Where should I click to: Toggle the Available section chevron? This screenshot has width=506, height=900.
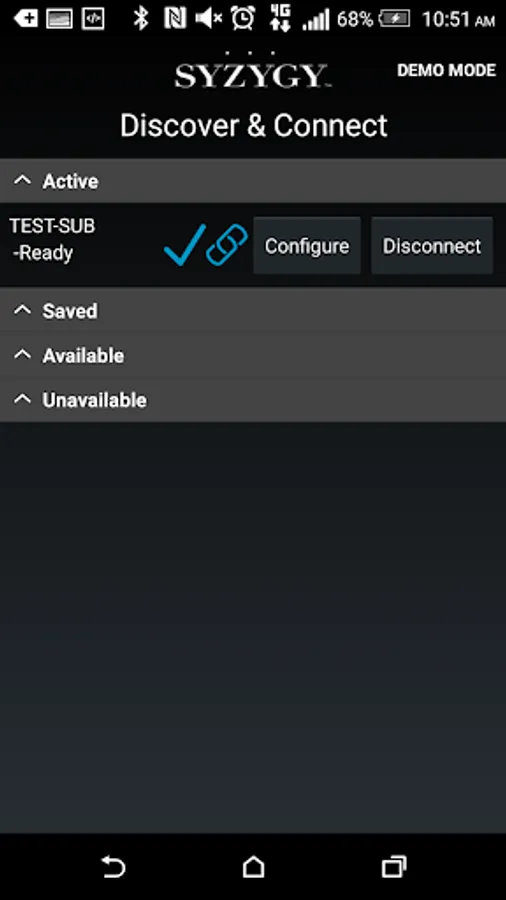point(22,355)
